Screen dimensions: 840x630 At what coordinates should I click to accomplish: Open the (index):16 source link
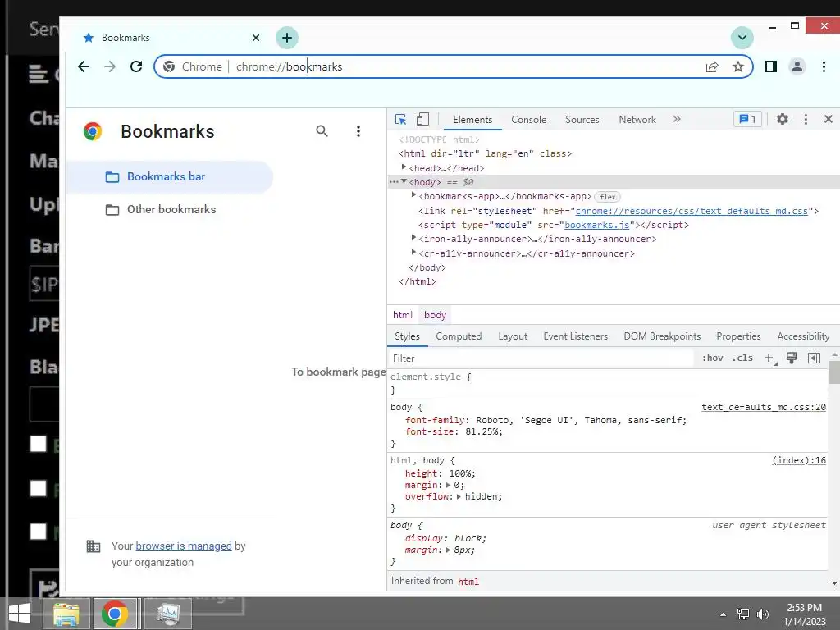pos(799,460)
